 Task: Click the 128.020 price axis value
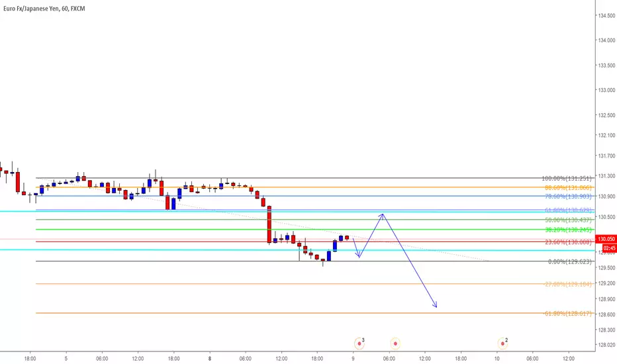pos(606,345)
